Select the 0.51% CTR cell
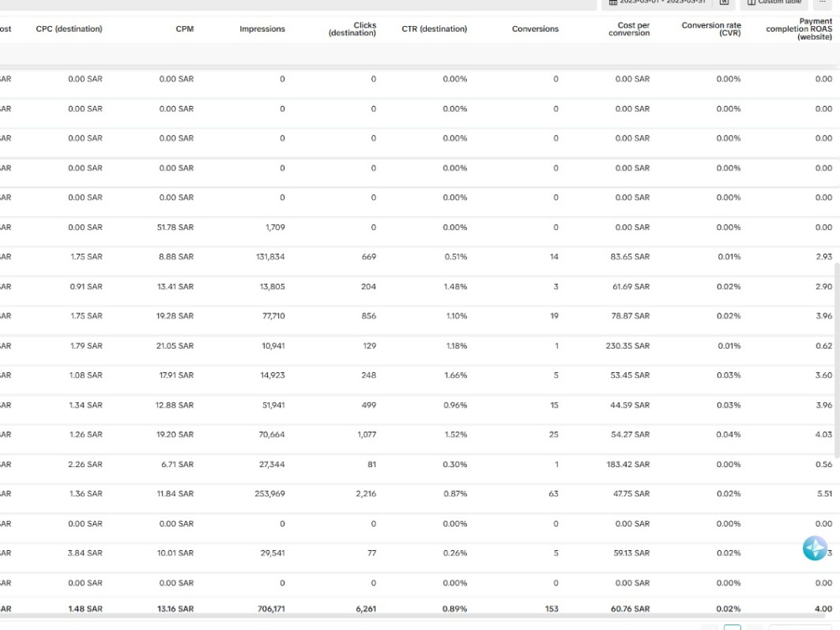This screenshot has width=840, height=630. coord(456,256)
